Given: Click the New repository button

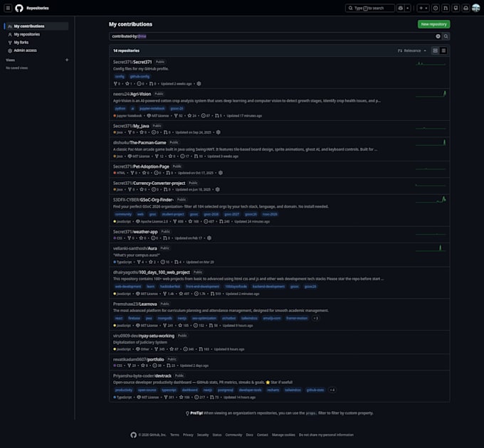Looking at the screenshot, I should pyautogui.click(x=433, y=24).
